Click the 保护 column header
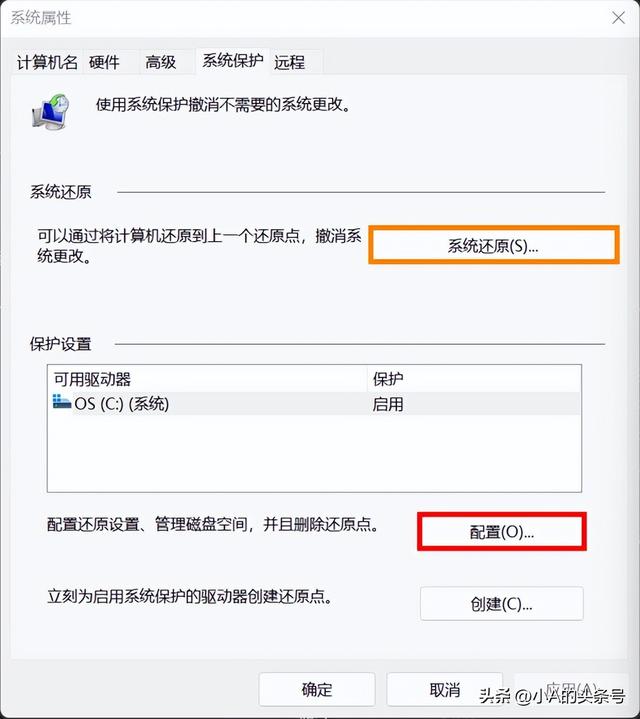640x719 pixels. 474,379
